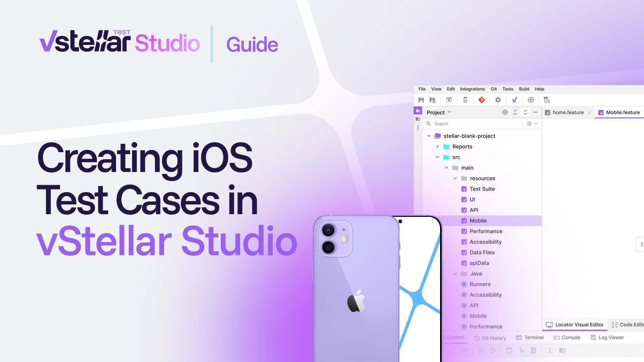Open the Project panel folder icon in sidebar
Viewport: 644px width, 362px height.
pos(418,111)
